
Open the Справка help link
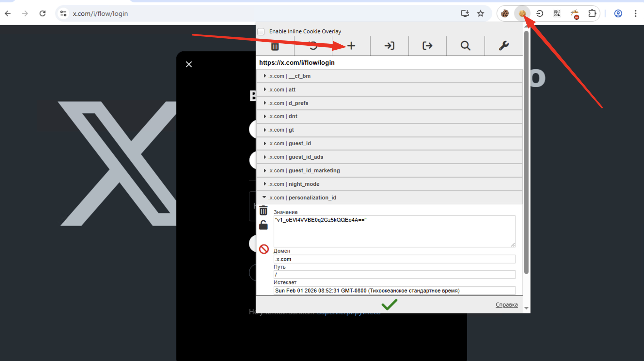507,305
